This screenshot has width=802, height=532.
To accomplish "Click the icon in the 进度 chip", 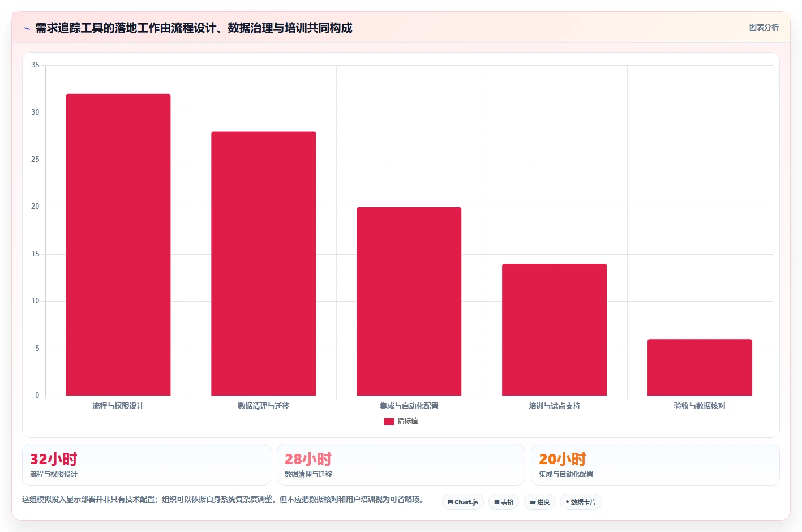I will coord(533,502).
